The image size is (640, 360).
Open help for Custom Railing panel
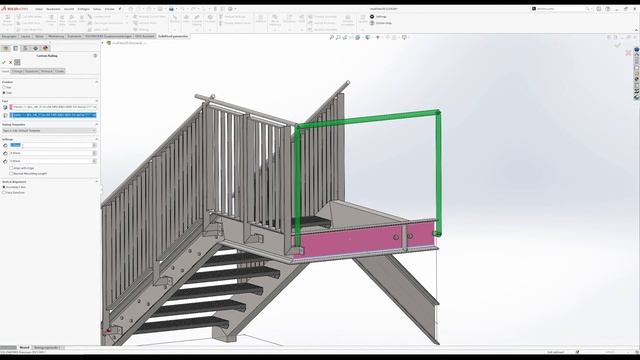(95, 56)
